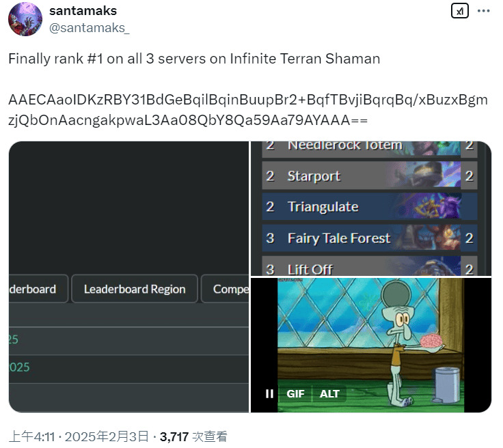
Task: Click the Fairy Tale Forest card row
Action: point(370,238)
